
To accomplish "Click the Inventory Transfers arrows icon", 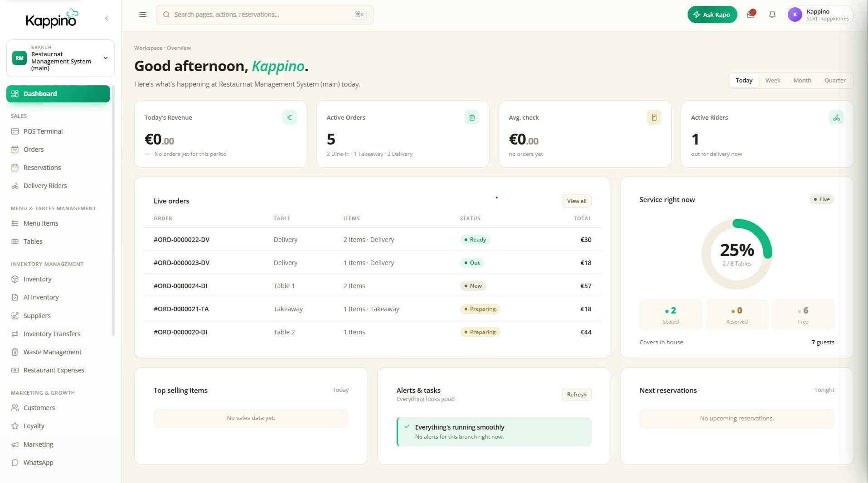I will coord(15,334).
